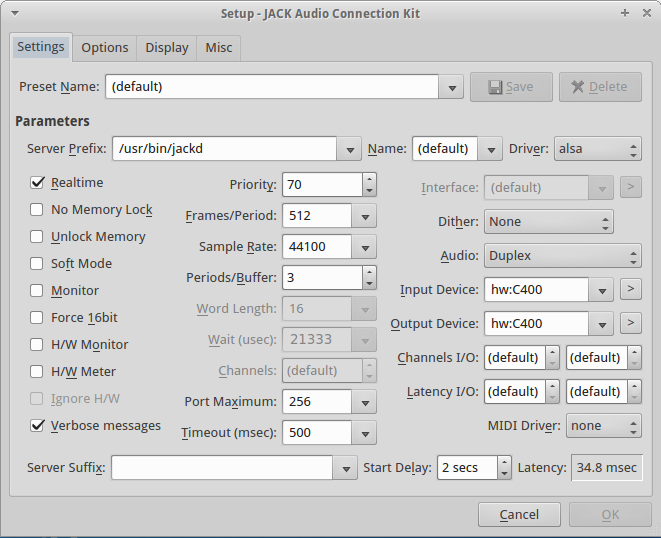Increase the Start Delay seconds
This screenshot has width=661, height=538.
pyautogui.click(x=504, y=463)
